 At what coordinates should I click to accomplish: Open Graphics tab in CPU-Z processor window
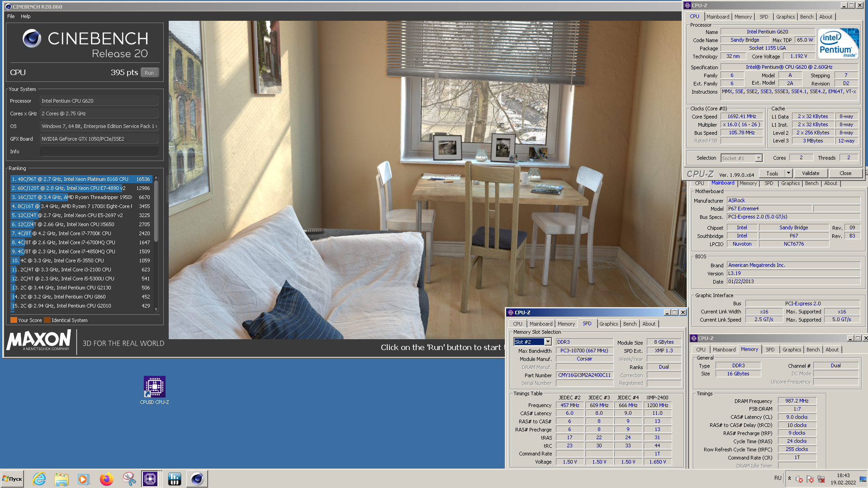(785, 17)
